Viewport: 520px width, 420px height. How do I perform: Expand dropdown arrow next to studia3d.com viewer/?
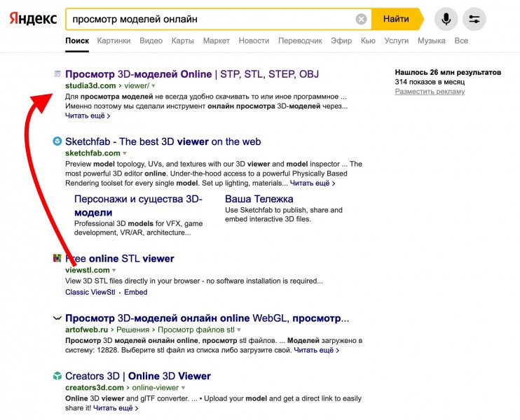point(153,86)
